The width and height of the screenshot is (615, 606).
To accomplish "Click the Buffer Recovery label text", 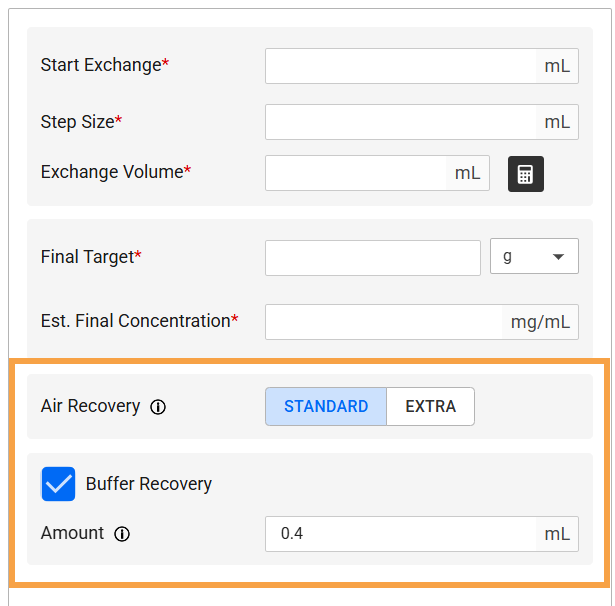I will [149, 484].
